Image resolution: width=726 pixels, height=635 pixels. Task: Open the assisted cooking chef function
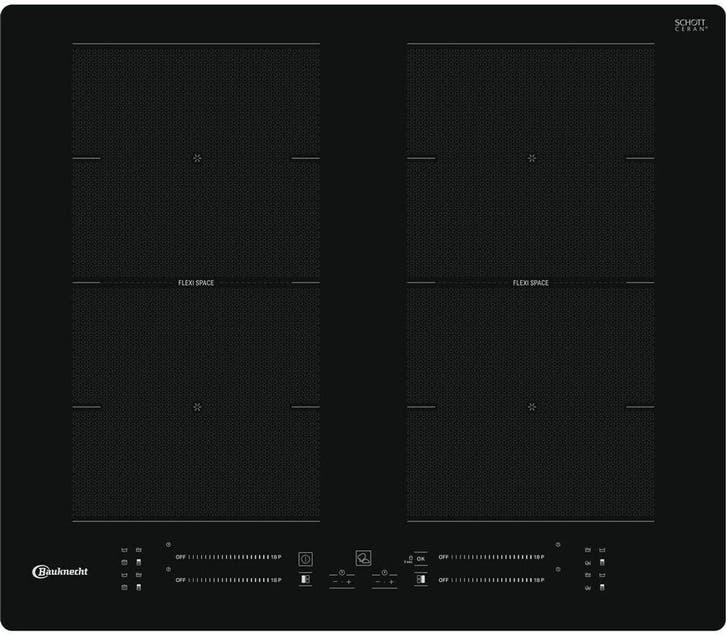[x=363, y=558]
